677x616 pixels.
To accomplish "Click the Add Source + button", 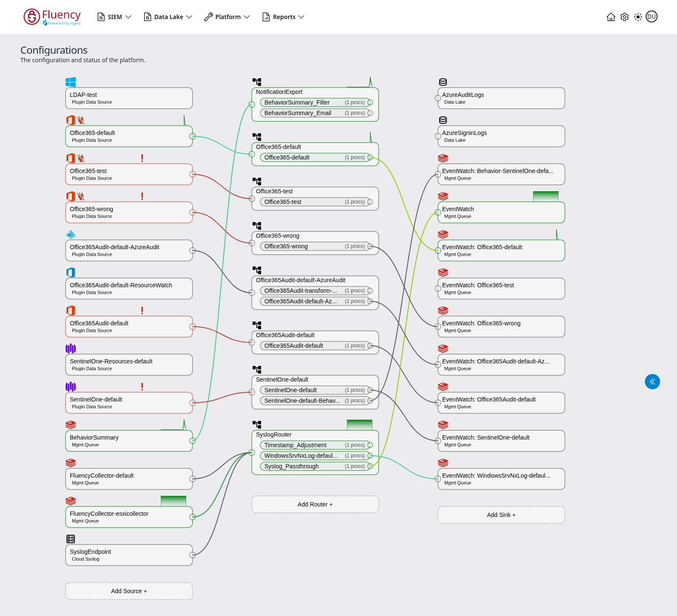I will 129,591.
